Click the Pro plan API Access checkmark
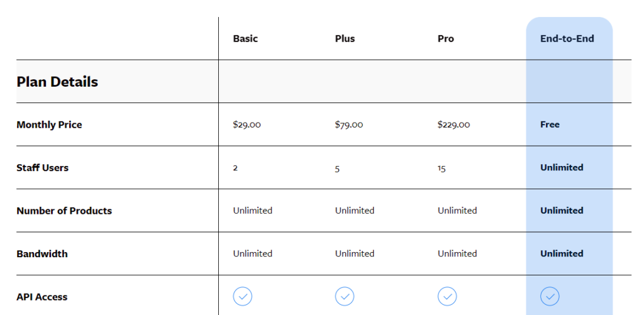Screen dimensions: 644x315 (447, 297)
